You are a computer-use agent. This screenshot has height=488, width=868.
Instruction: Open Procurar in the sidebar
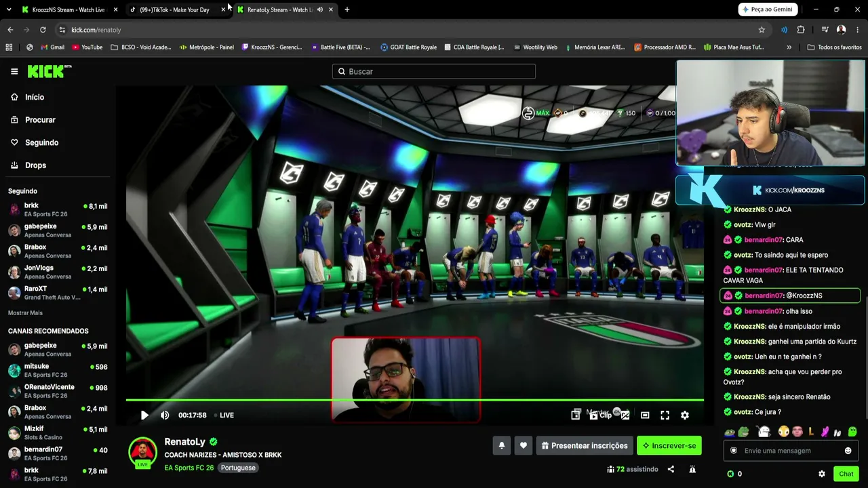(40, 120)
